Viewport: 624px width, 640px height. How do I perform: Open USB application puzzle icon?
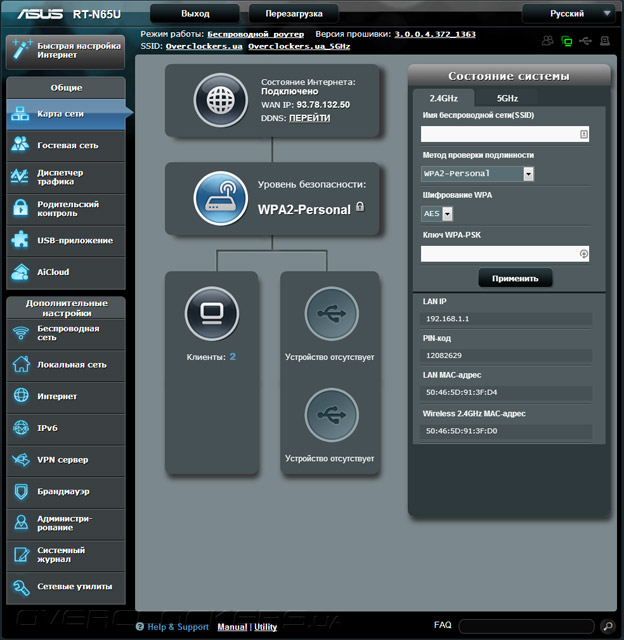click(x=20, y=240)
